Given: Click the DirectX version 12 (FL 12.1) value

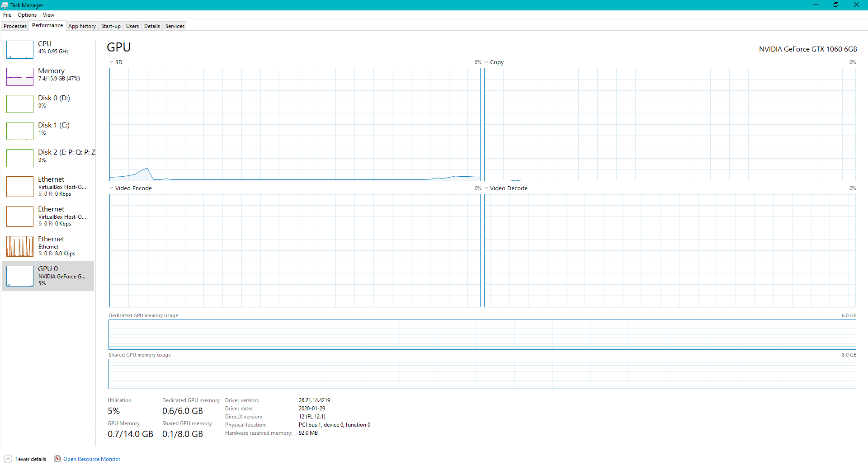Looking at the screenshot, I should click(312, 417).
